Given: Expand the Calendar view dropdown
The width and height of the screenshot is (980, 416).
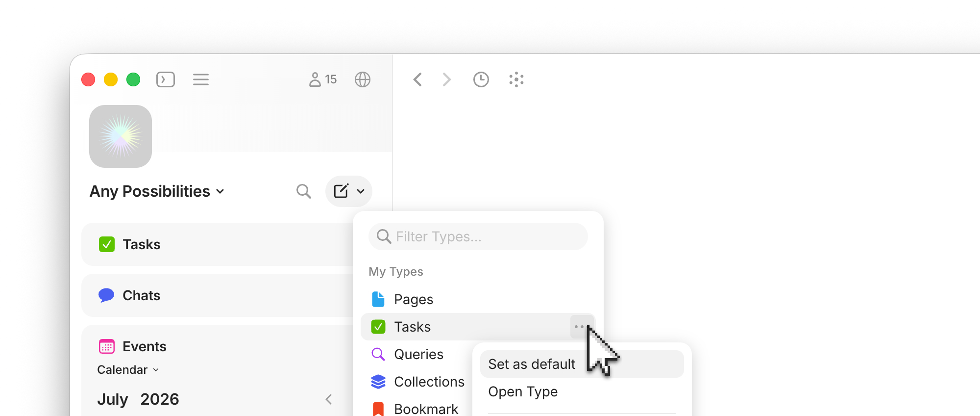Looking at the screenshot, I should [x=128, y=370].
